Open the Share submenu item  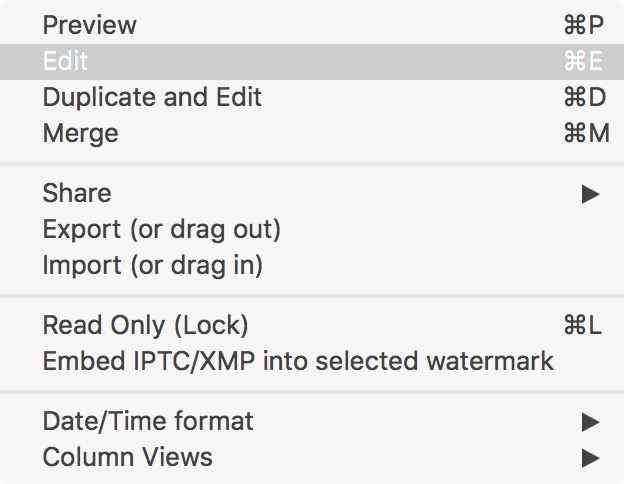tap(77, 193)
